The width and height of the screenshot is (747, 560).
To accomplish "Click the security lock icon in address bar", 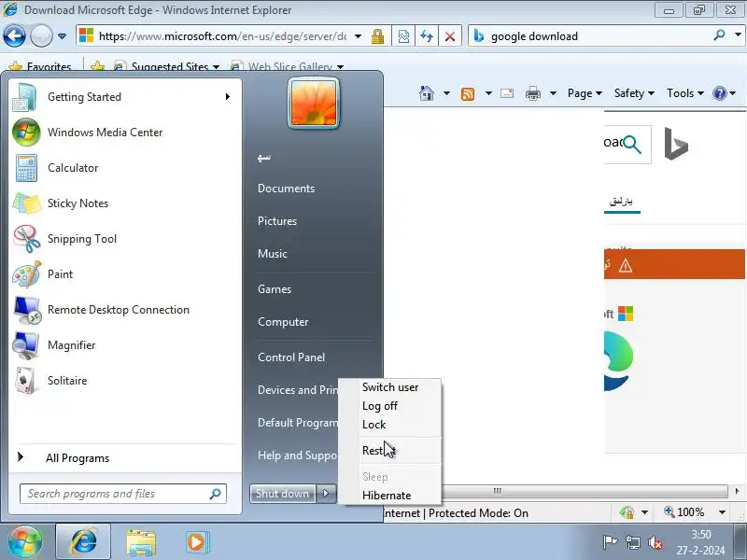I will point(378,36).
